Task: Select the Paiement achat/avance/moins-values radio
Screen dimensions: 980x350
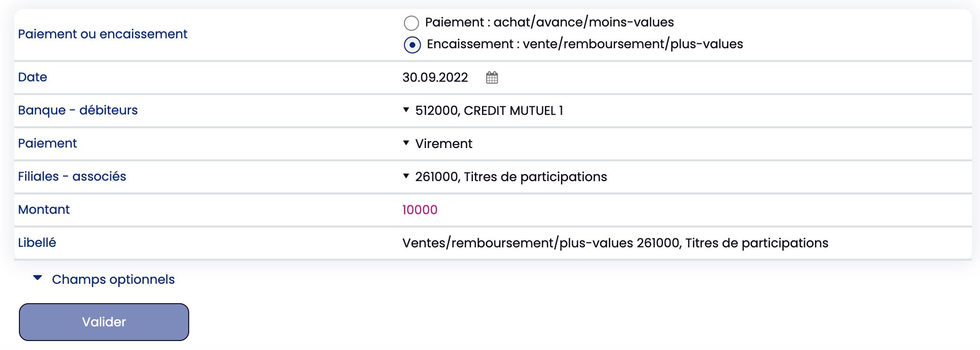Action: pos(411,23)
